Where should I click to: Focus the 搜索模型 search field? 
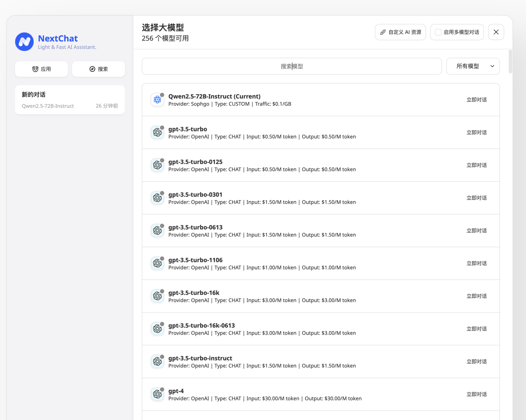(292, 66)
